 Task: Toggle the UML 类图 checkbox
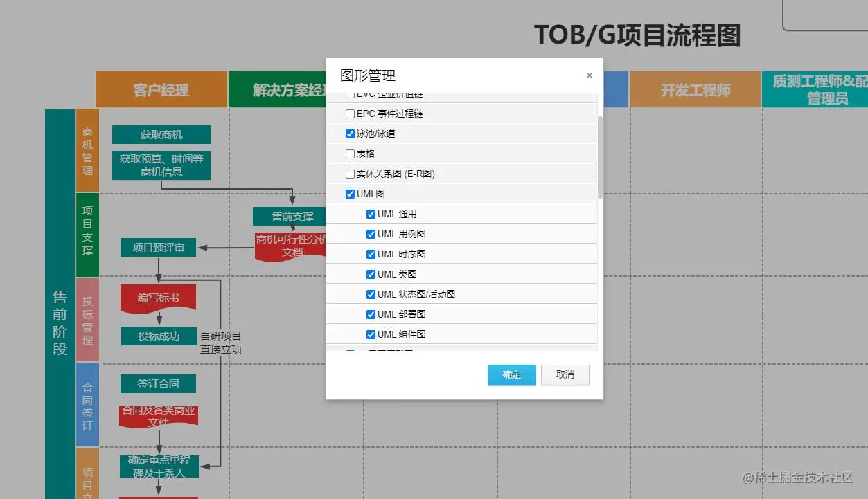tap(371, 274)
